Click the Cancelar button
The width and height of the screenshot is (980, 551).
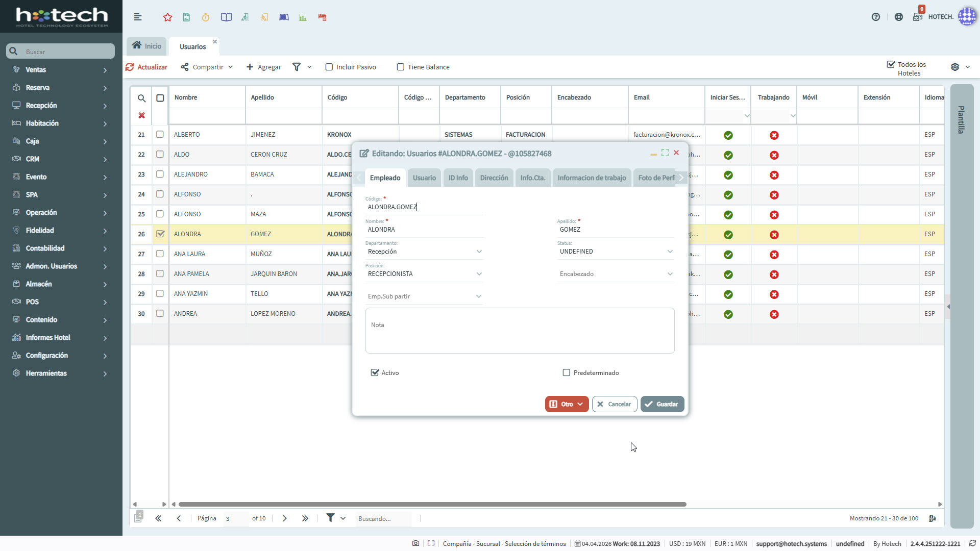pos(615,404)
